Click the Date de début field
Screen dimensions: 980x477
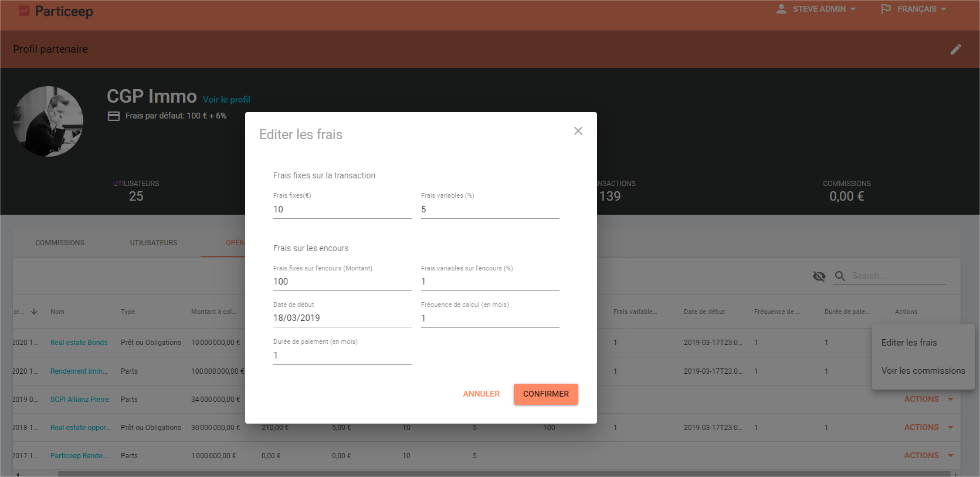343,318
